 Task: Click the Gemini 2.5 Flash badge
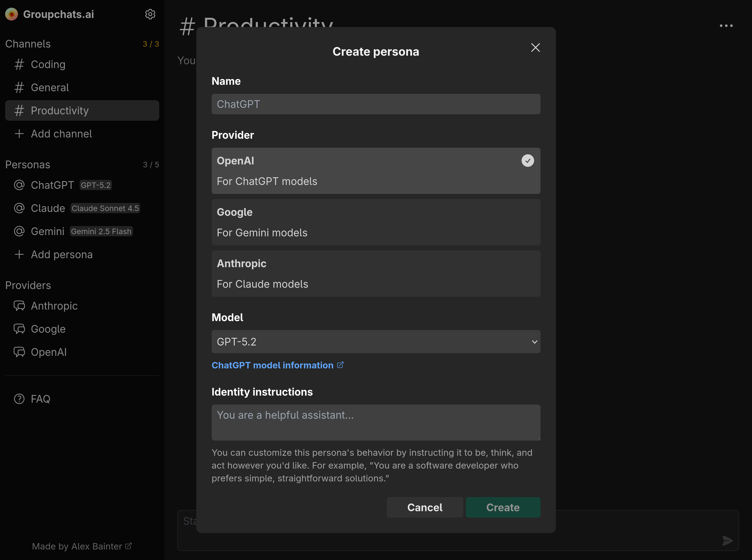coord(101,231)
